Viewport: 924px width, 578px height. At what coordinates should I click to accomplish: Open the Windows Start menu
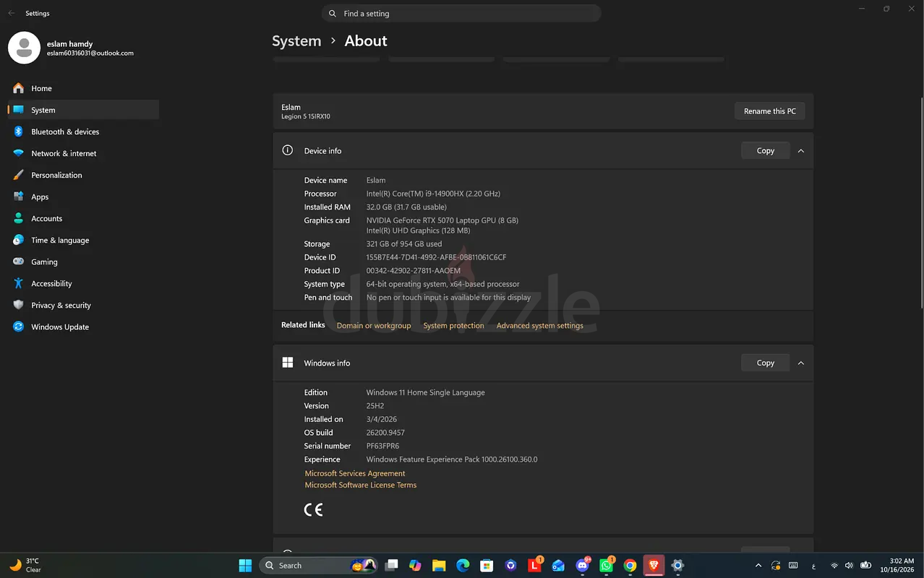[x=245, y=565]
